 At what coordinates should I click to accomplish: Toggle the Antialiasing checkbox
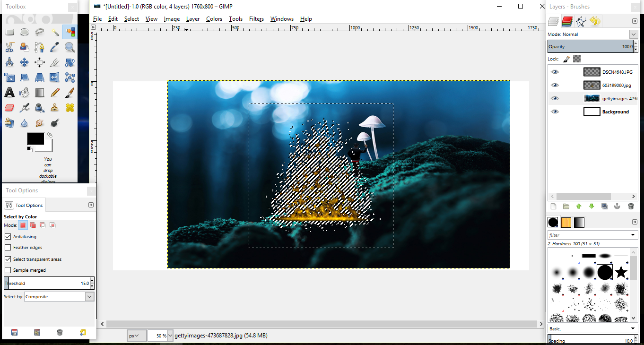point(8,236)
